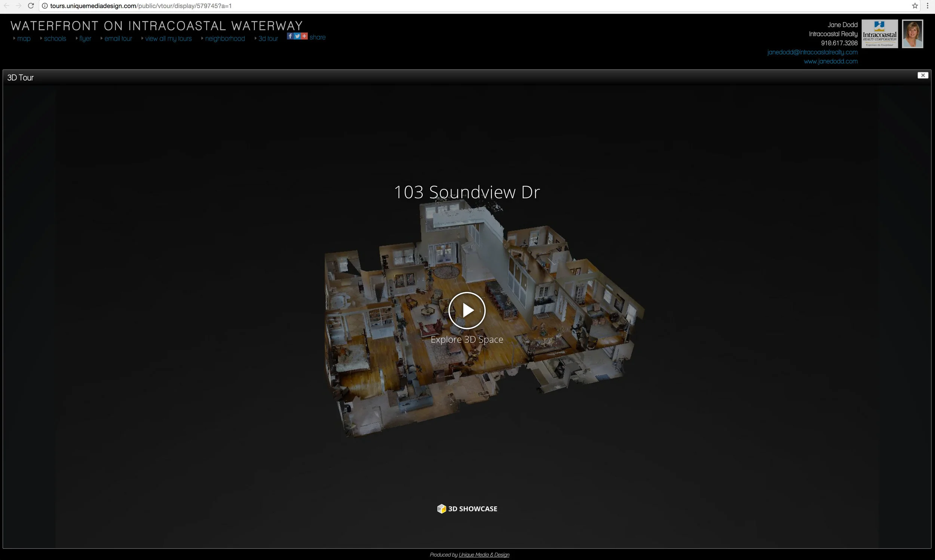The width and height of the screenshot is (935, 560).
Task: Open view all my tours
Action: click(168, 39)
